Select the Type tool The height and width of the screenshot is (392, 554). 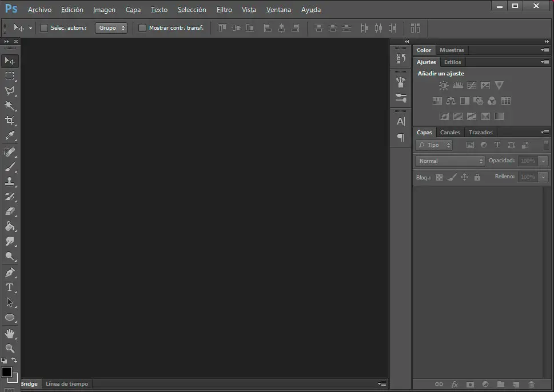(10, 287)
